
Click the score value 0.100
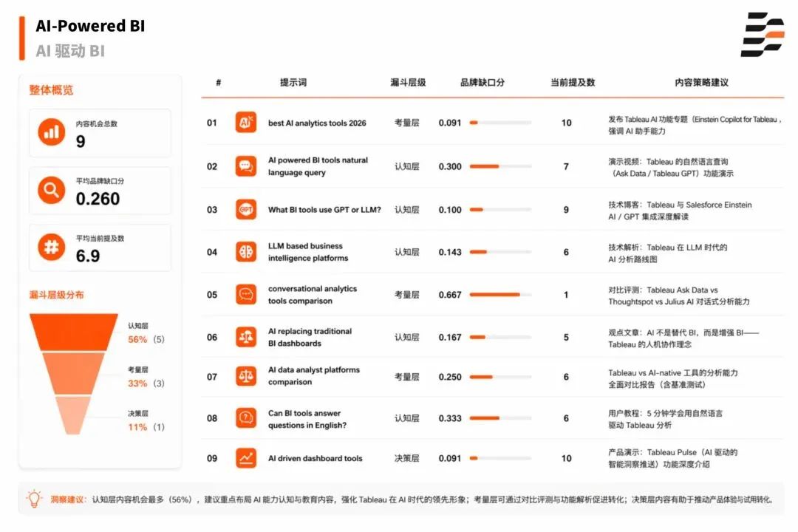[x=450, y=210]
